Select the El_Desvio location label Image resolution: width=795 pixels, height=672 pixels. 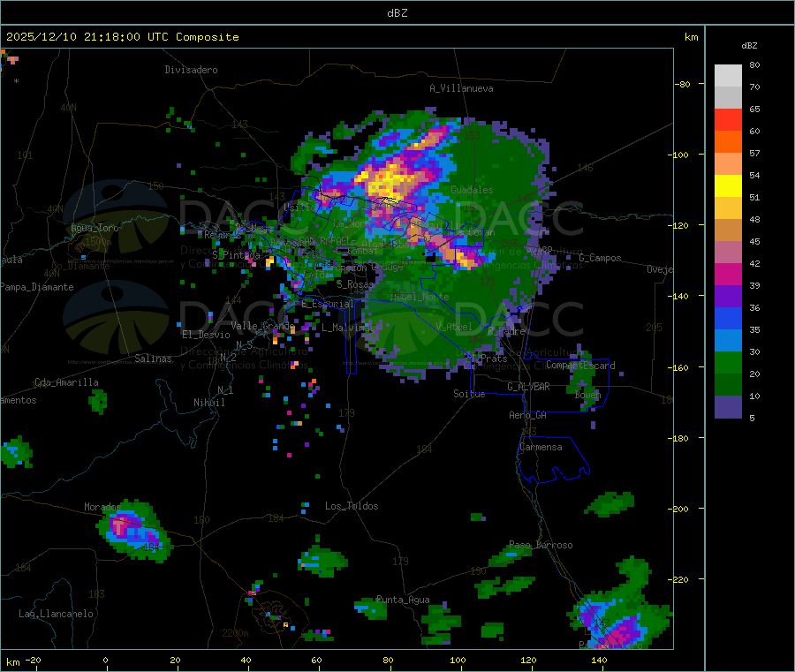click(x=206, y=335)
